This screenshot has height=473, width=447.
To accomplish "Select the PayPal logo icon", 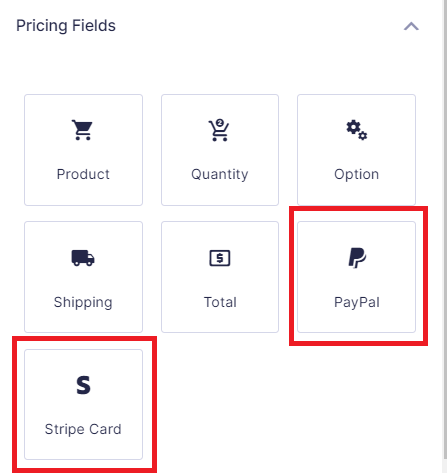I will (357, 258).
